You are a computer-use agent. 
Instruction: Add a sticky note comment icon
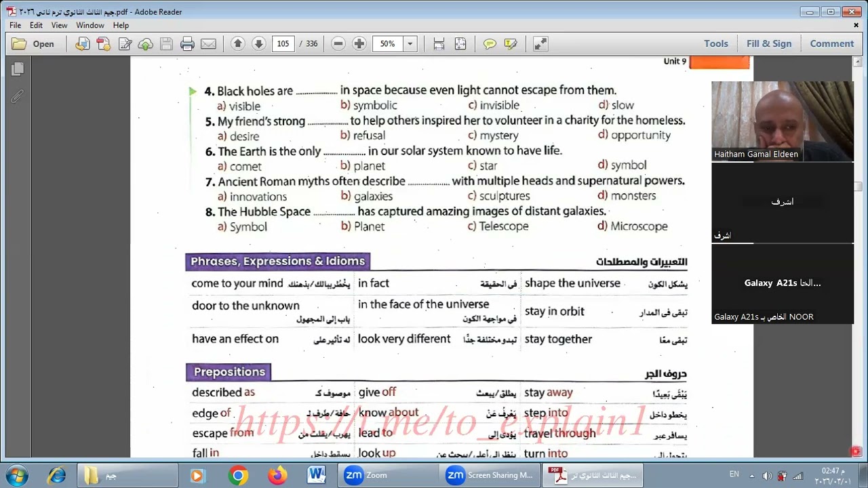point(490,44)
